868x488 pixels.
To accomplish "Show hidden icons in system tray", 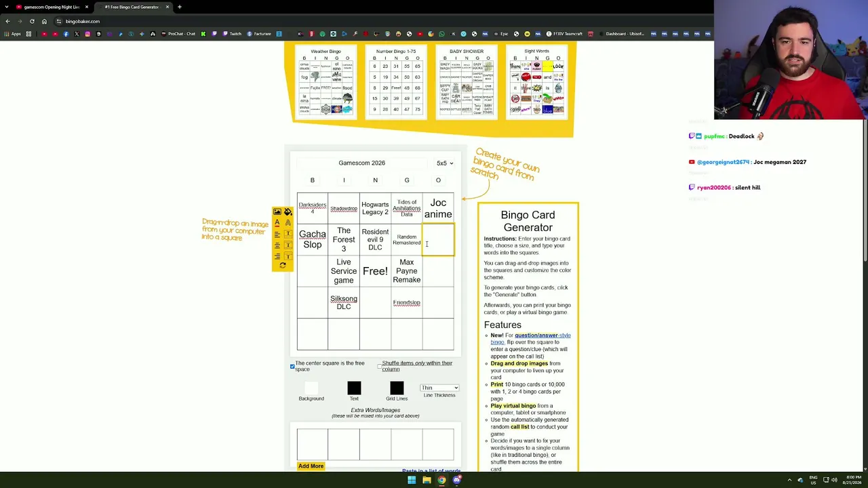I will click(x=789, y=481).
